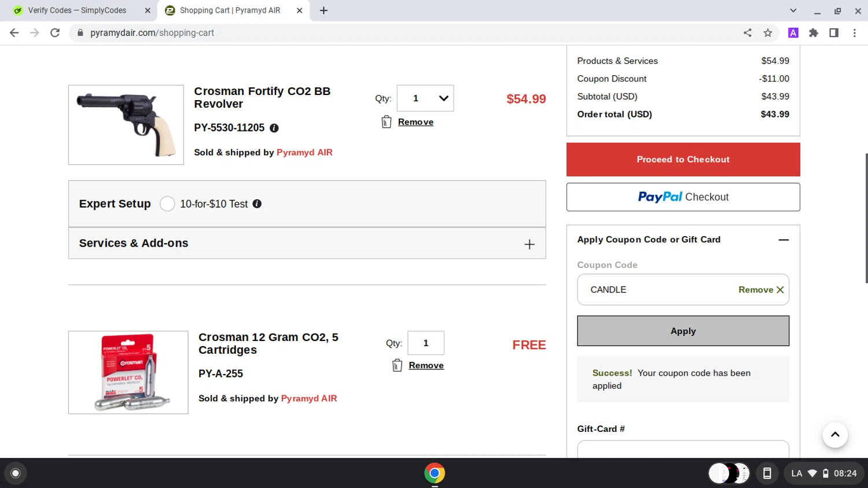Click the browser forward arrow

35,33
